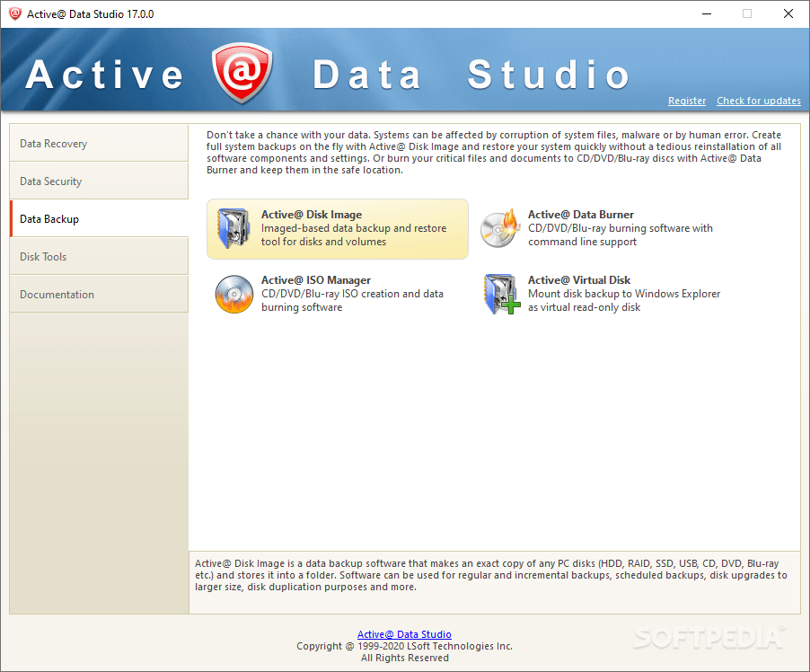The image size is (810, 672).
Task: Switch to the Data Recovery tab
Action: (99, 143)
